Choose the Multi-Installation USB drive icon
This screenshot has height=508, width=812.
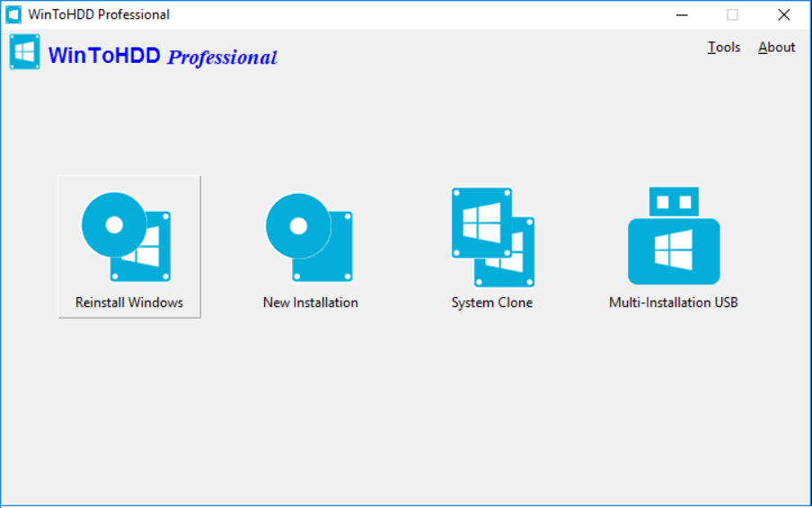(674, 236)
